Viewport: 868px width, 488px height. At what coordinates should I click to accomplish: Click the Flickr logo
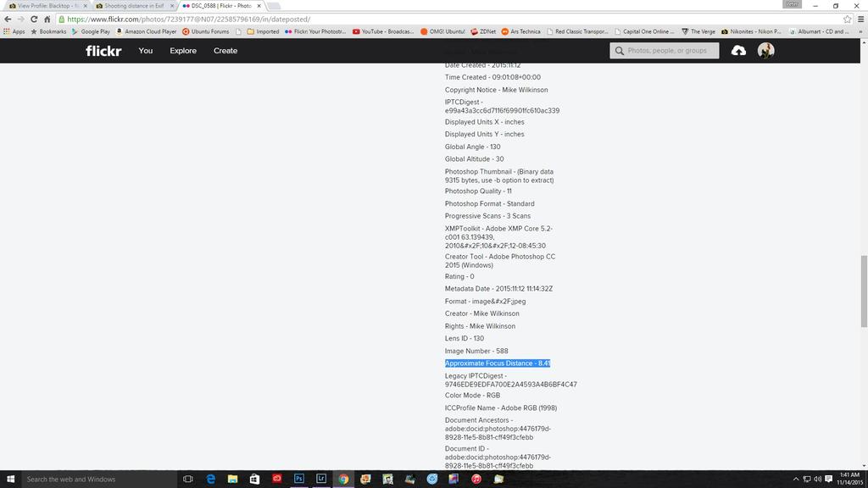[x=103, y=51]
